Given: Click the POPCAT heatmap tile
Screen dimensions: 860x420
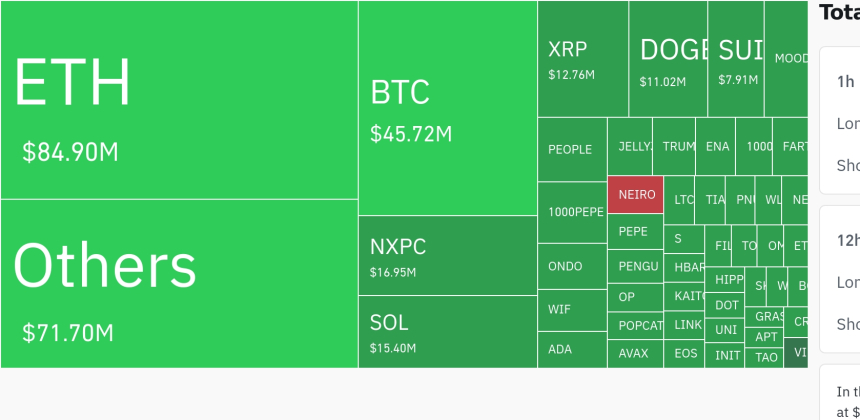Looking at the screenshot, I should click(636, 326).
